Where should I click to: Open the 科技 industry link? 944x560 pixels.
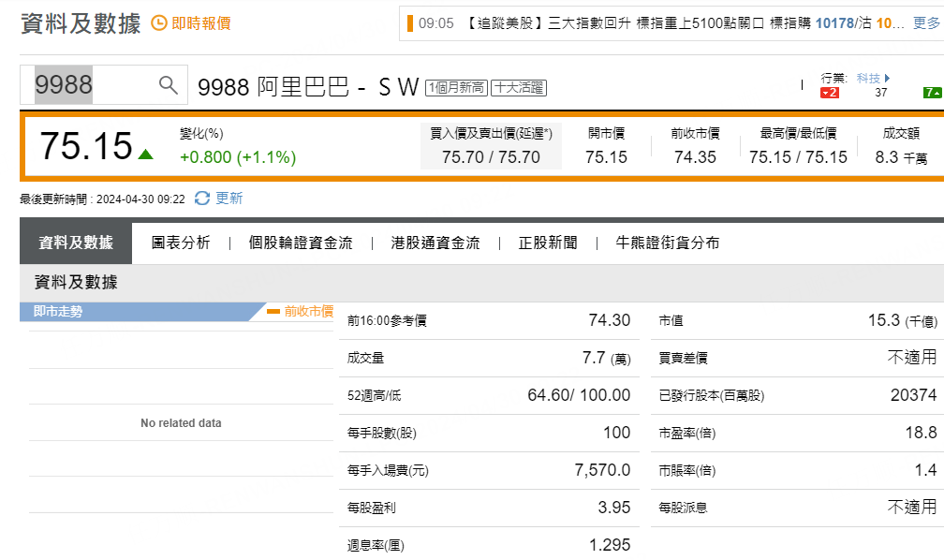point(868,79)
